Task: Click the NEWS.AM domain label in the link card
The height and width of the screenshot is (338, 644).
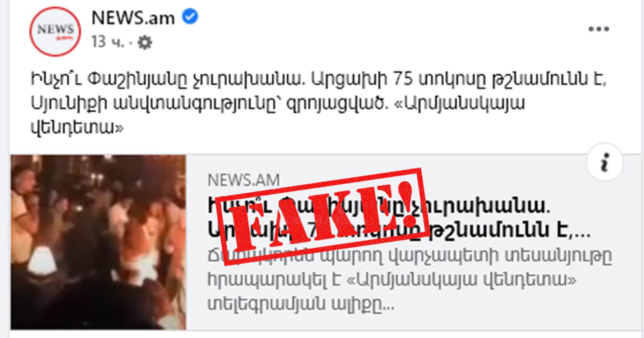Action: click(244, 180)
